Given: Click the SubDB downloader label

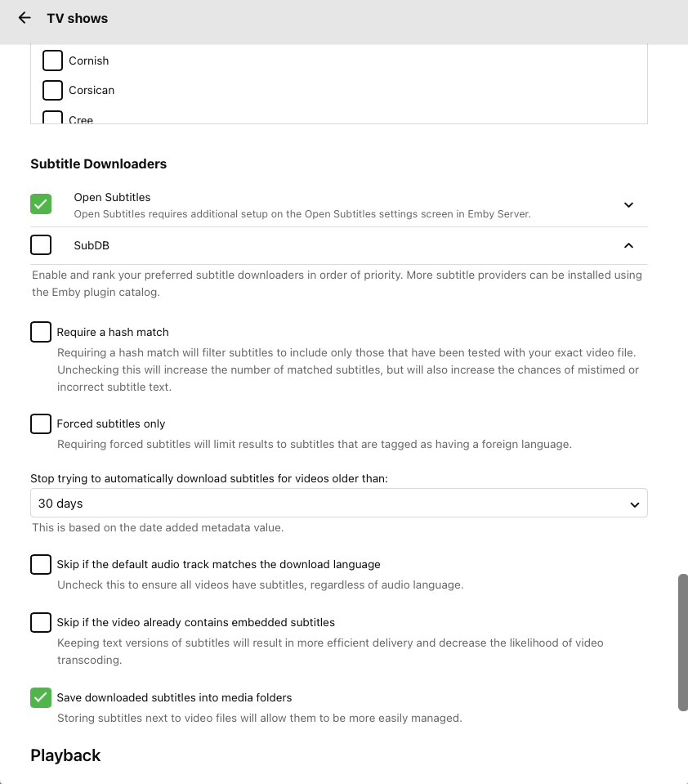Looking at the screenshot, I should click(x=92, y=245).
